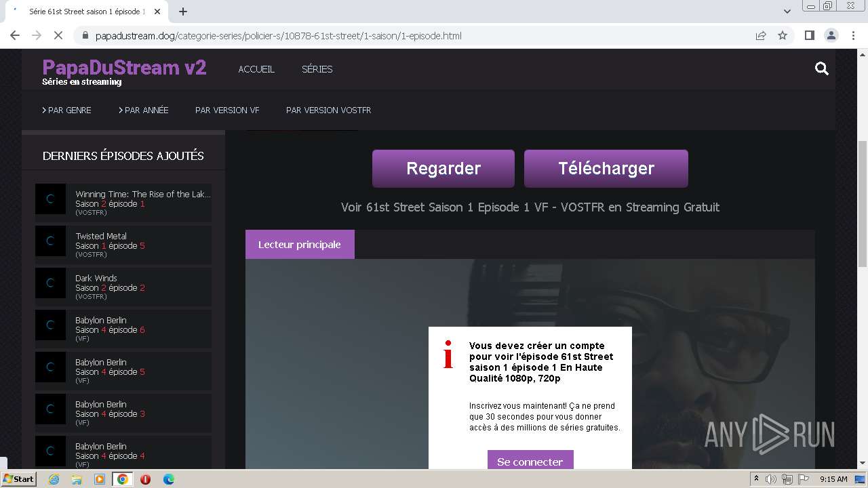The image size is (868, 488).
Task: Click the Télécharger button
Action: [606, 169]
